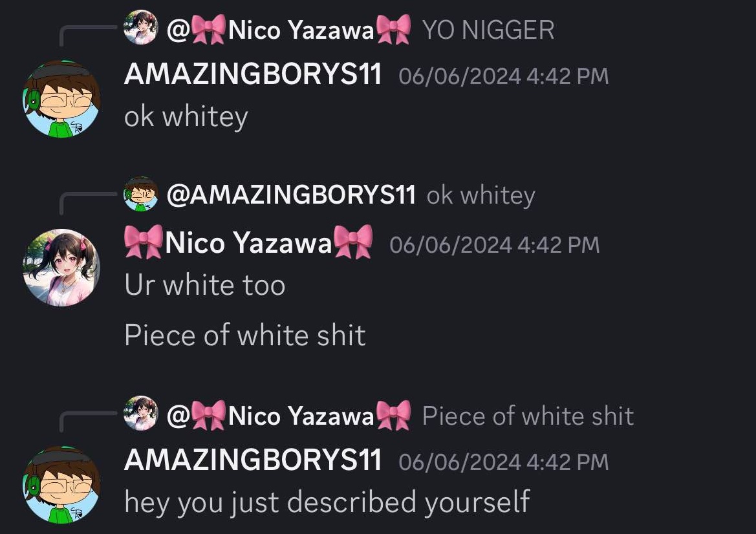Click timestamp next to "ok whitey" message header
This screenshot has width=756, height=534.
pyautogui.click(x=503, y=76)
